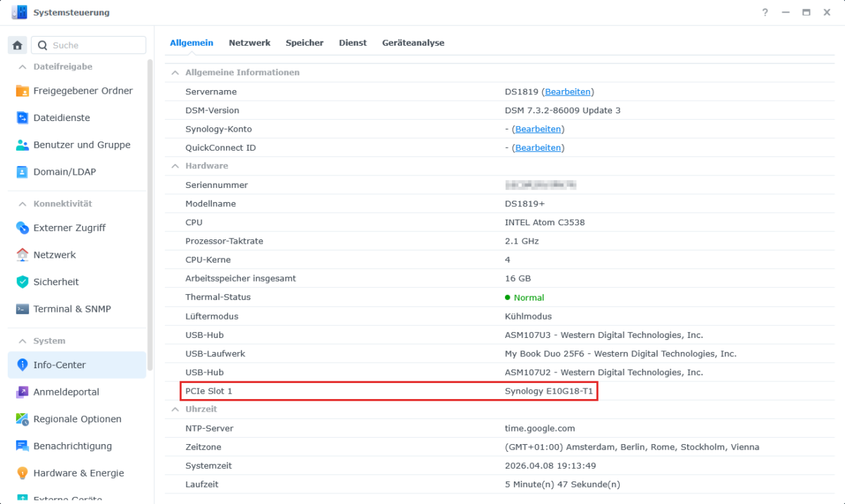Image resolution: width=845 pixels, height=504 pixels.
Task: Collapse Konnektivität sidebar group
Action: click(22, 204)
